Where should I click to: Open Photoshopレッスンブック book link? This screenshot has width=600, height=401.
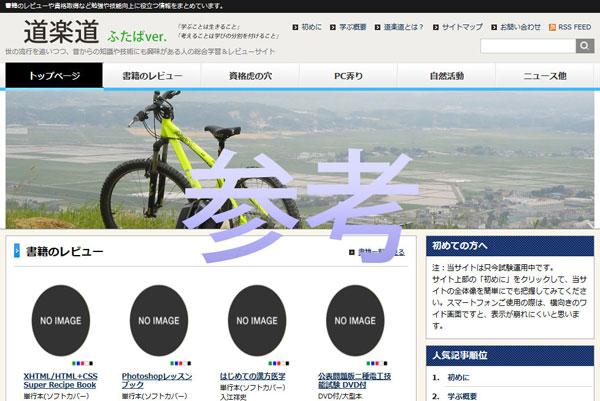click(x=157, y=380)
